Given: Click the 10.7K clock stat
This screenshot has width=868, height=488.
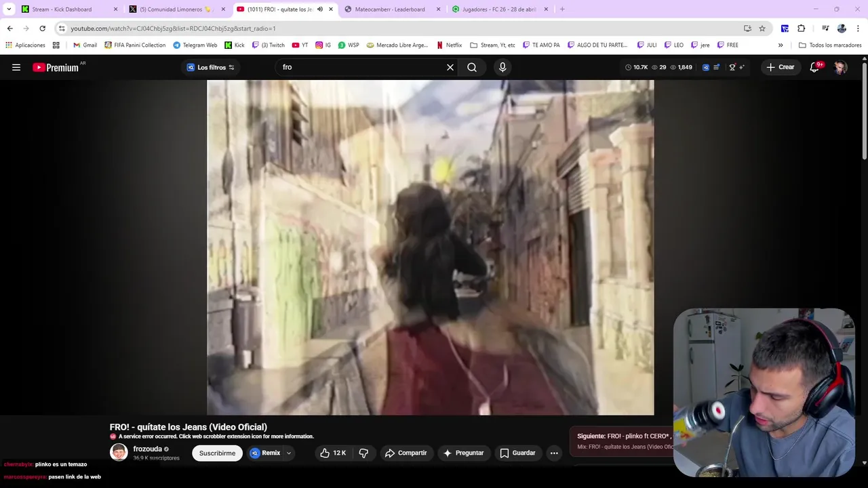Looking at the screenshot, I should pyautogui.click(x=637, y=67).
